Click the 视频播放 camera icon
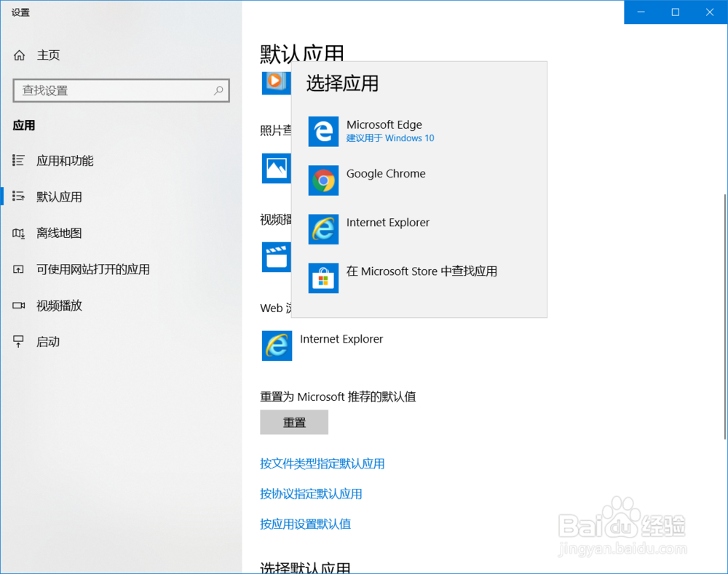 [x=19, y=306]
